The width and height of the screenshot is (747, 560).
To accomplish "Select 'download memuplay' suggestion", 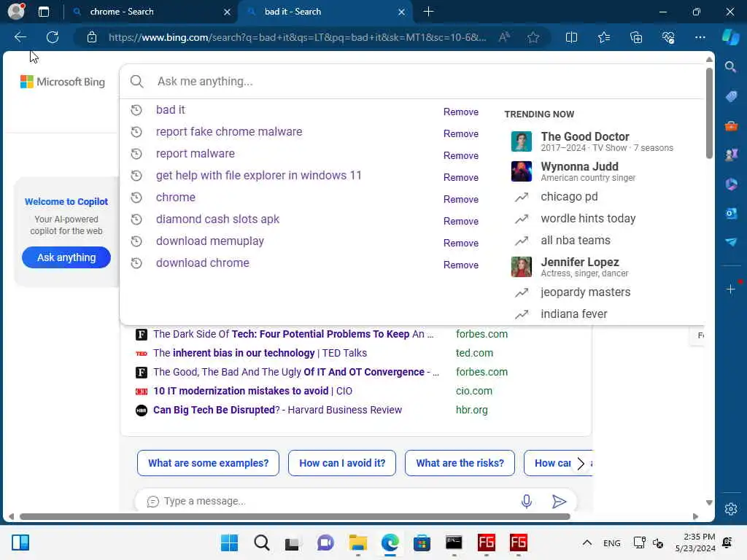I will (x=210, y=241).
